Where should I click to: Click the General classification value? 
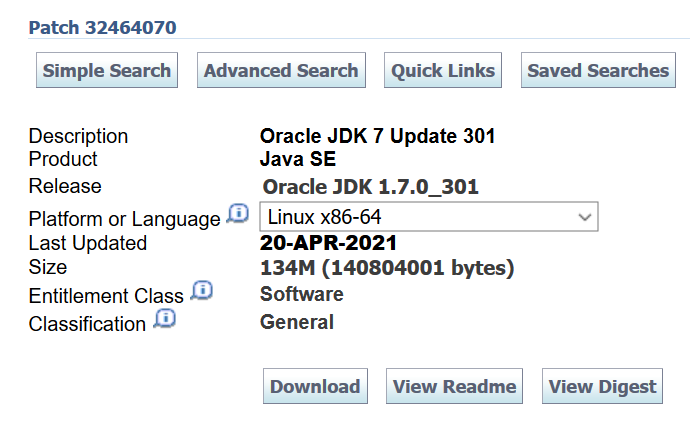[x=297, y=322]
